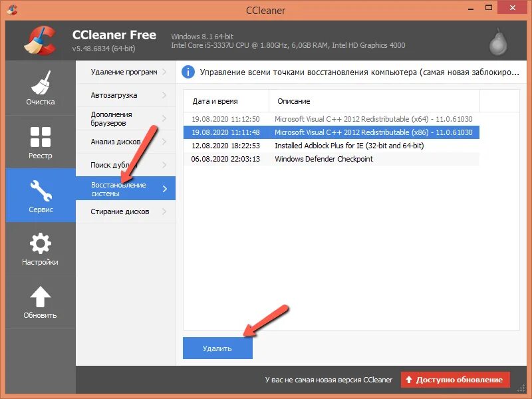Click 'У вас не самая новая версия' text
The width and height of the screenshot is (532, 399).
pyautogui.click(x=329, y=380)
